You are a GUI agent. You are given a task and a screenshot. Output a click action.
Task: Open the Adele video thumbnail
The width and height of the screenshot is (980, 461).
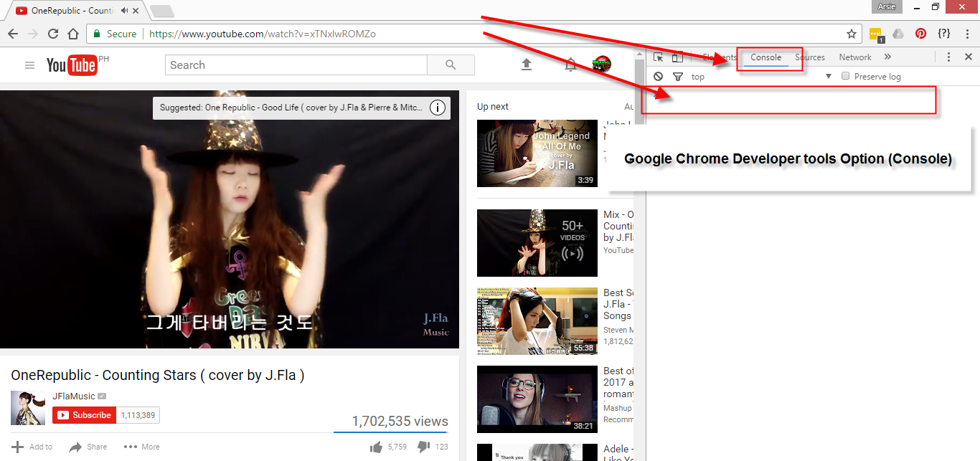coord(537,452)
